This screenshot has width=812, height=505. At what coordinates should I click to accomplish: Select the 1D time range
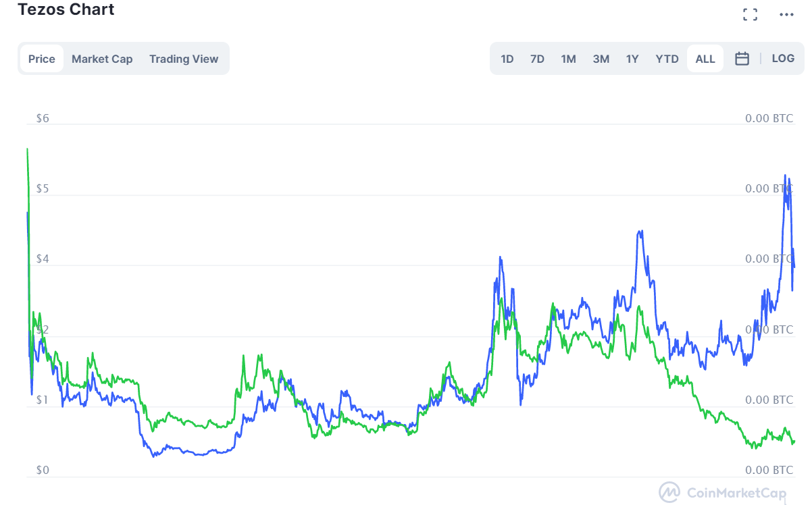coord(507,59)
